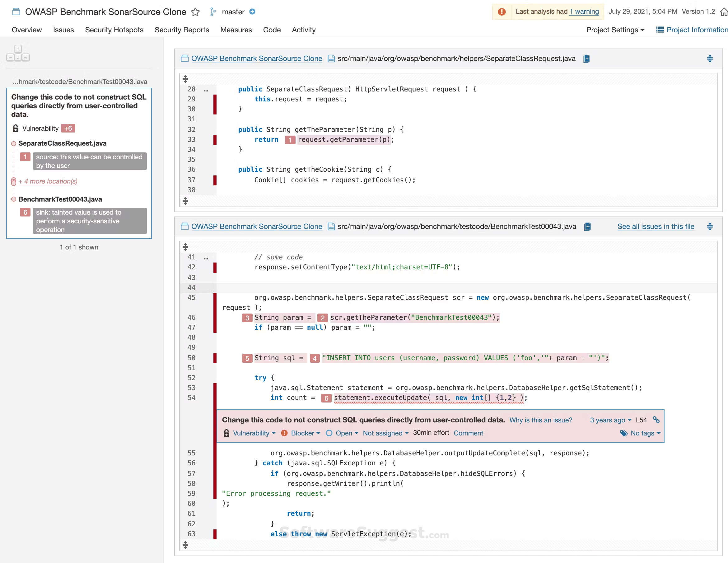Expand code below line 38
The height and width of the screenshot is (563, 728).
(186, 201)
